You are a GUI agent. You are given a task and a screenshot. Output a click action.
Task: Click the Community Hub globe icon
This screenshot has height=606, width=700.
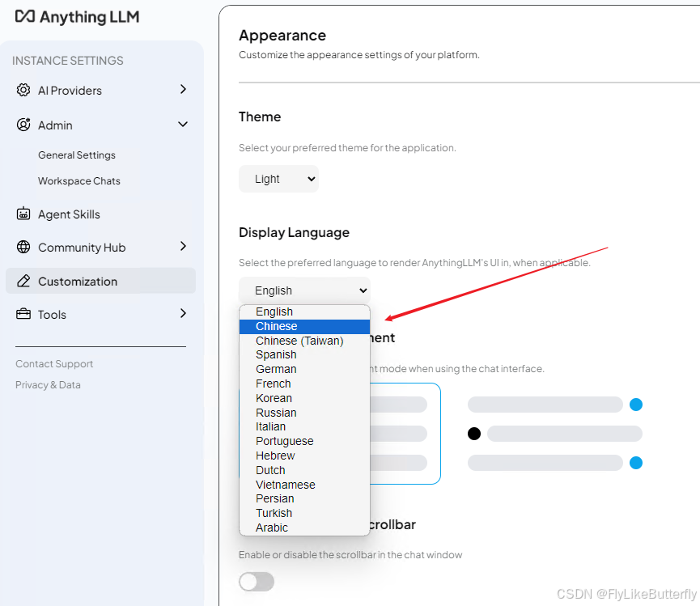pyautogui.click(x=23, y=247)
